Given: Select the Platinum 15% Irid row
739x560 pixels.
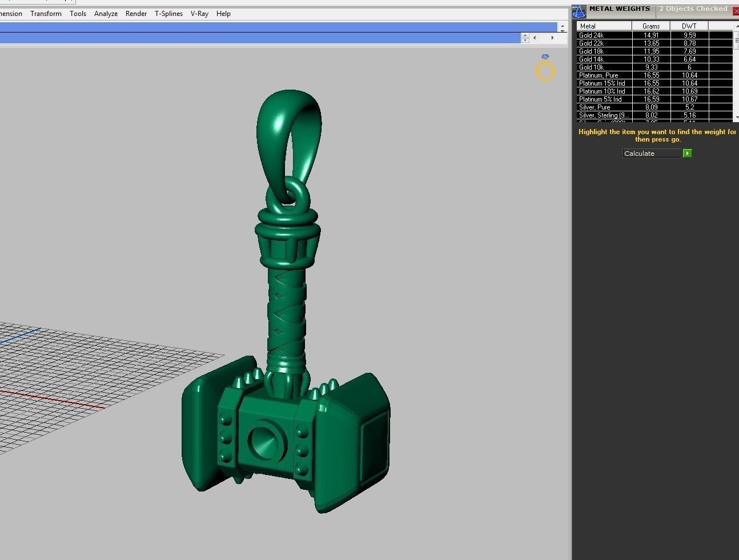Looking at the screenshot, I should click(654, 83).
